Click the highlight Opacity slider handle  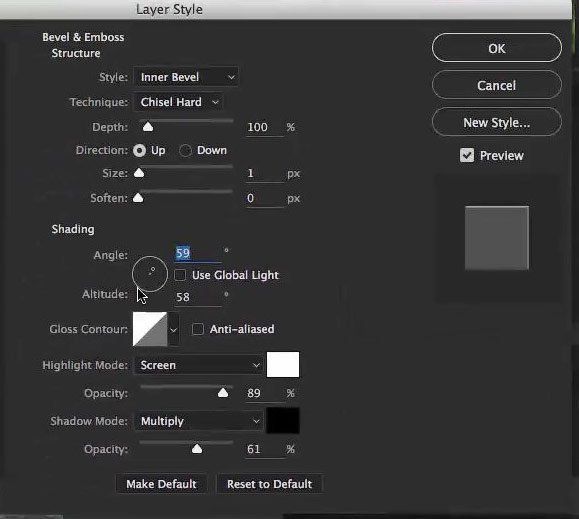223,393
